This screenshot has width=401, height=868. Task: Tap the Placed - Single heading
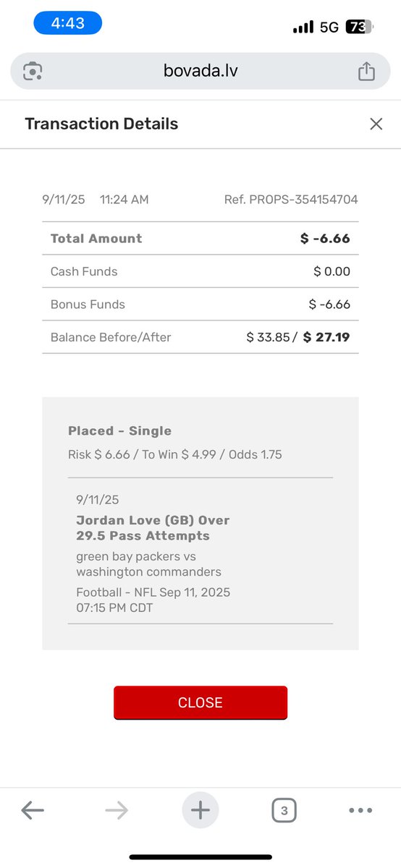pos(119,431)
